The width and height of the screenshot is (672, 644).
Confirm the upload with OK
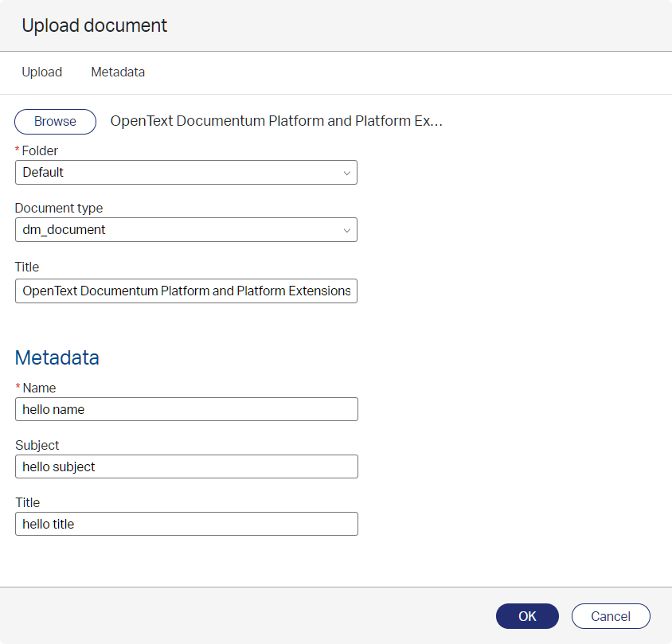pos(527,616)
